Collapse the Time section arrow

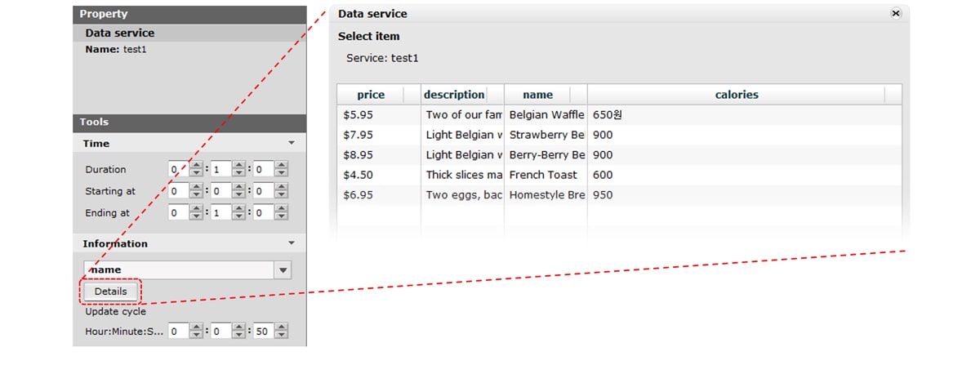click(292, 143)
